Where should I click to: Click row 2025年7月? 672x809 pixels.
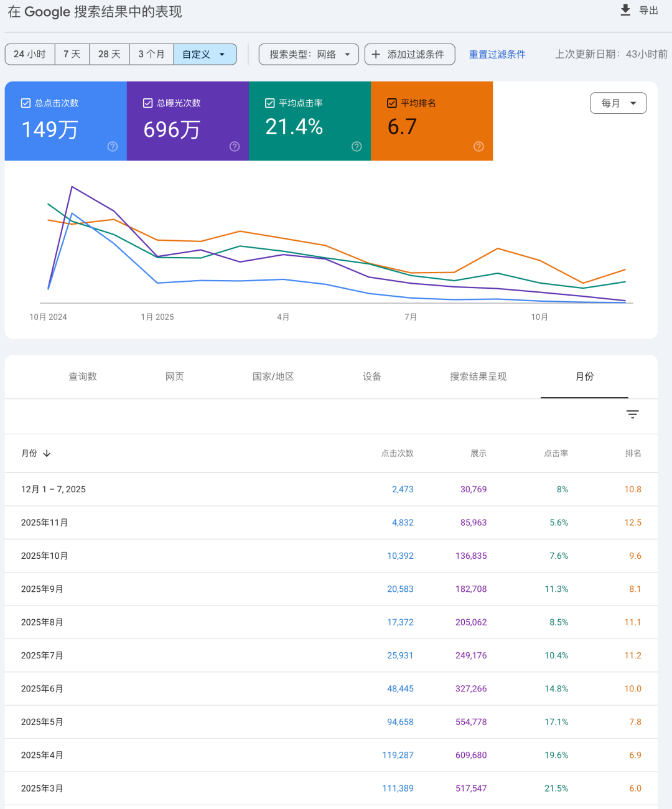[x=331, y=655]
